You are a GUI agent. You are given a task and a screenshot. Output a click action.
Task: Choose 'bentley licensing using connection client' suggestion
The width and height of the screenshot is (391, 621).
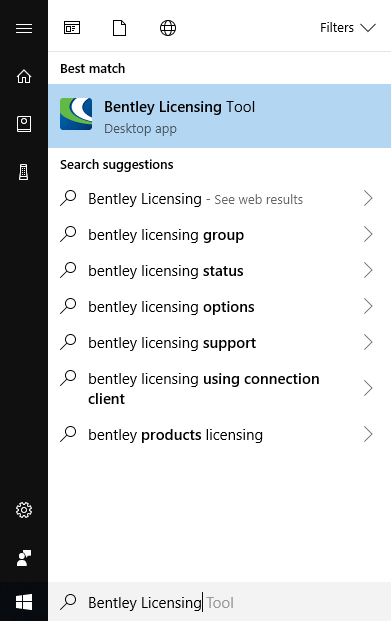219,389
